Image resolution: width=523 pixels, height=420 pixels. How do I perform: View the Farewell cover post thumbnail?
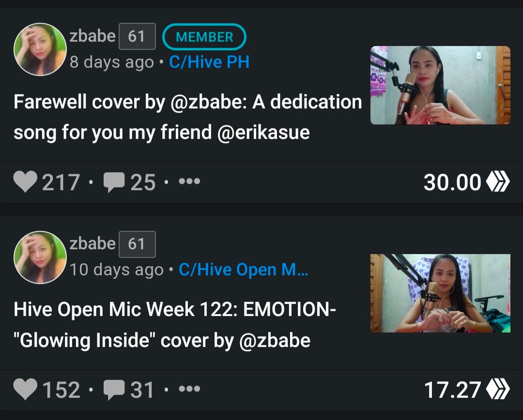pos(440,85)
